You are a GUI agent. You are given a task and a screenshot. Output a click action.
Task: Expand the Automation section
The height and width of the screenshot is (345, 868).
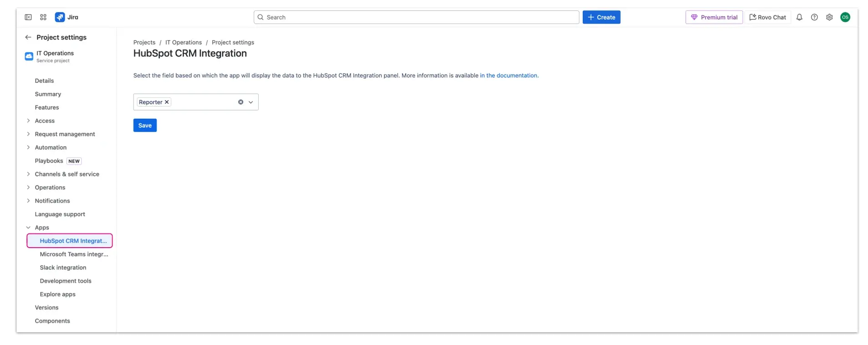click(x=28, y=147)
